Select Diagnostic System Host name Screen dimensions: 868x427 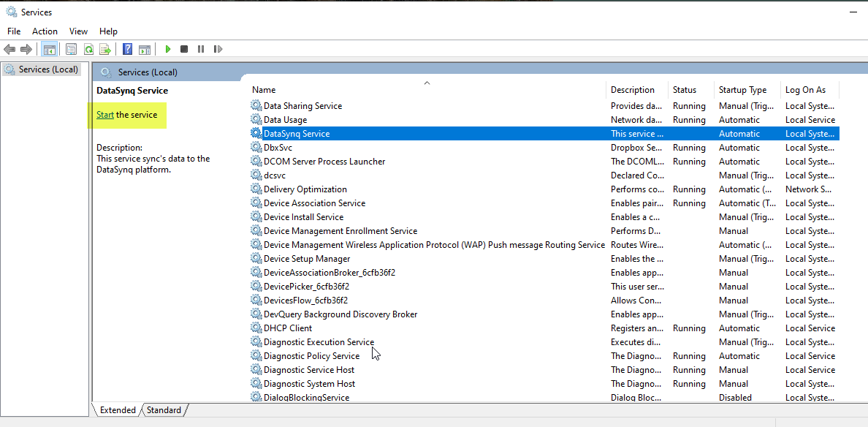click(x=310, y=383)
